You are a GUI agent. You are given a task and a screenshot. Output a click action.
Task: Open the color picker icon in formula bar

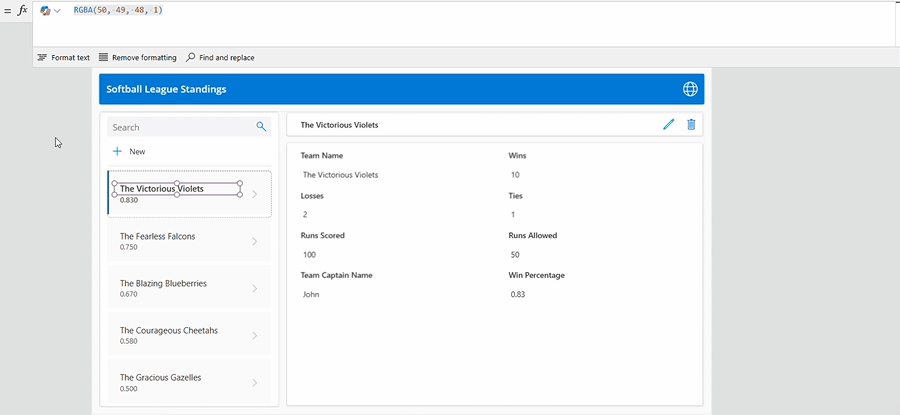click(45, 10)
